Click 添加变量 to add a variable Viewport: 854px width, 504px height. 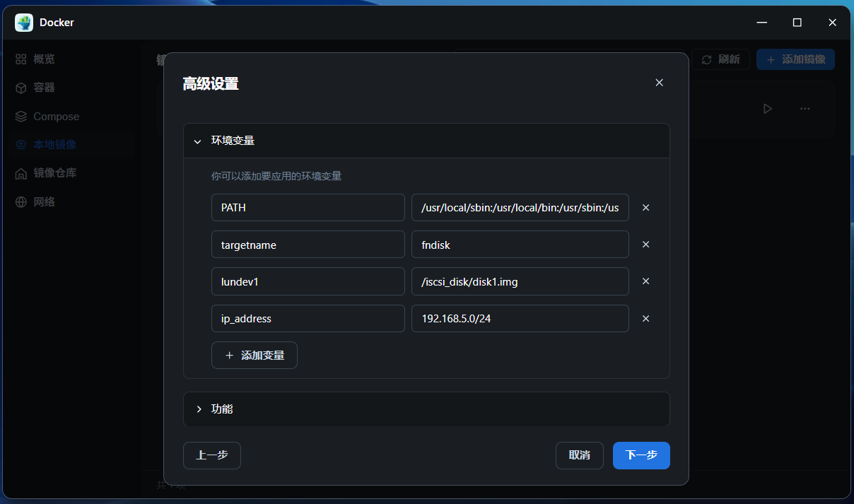coord(255,356)
